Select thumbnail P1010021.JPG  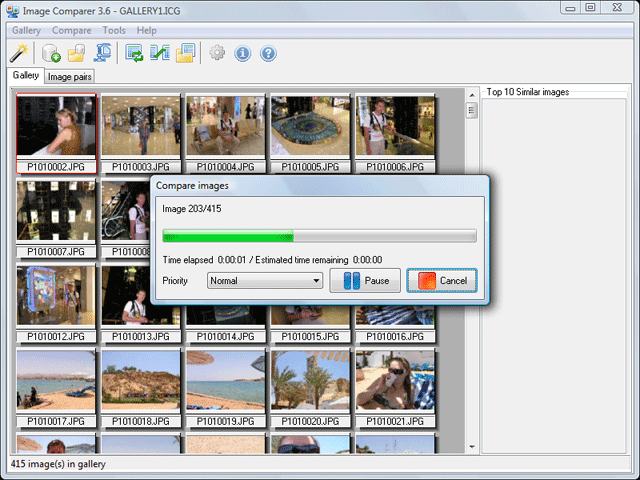395,388
